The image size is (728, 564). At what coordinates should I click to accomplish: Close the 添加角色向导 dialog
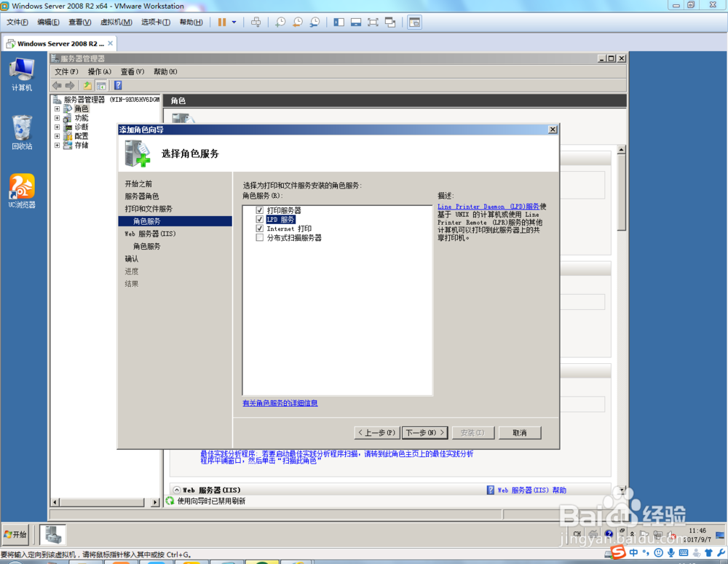coord(553,130)
